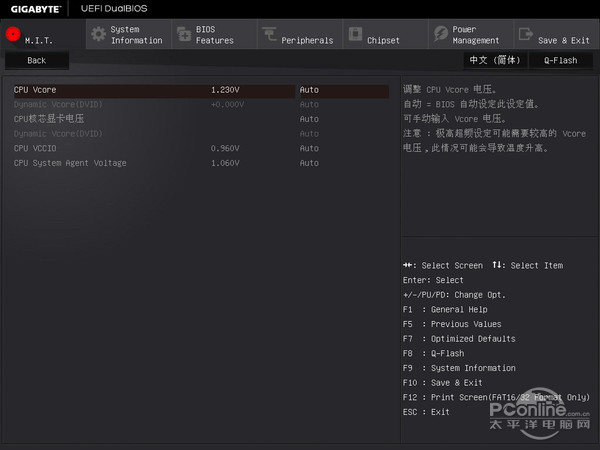Click the F9 System Information hint
Screen dimensions: 600x450
tap(459, 368)
